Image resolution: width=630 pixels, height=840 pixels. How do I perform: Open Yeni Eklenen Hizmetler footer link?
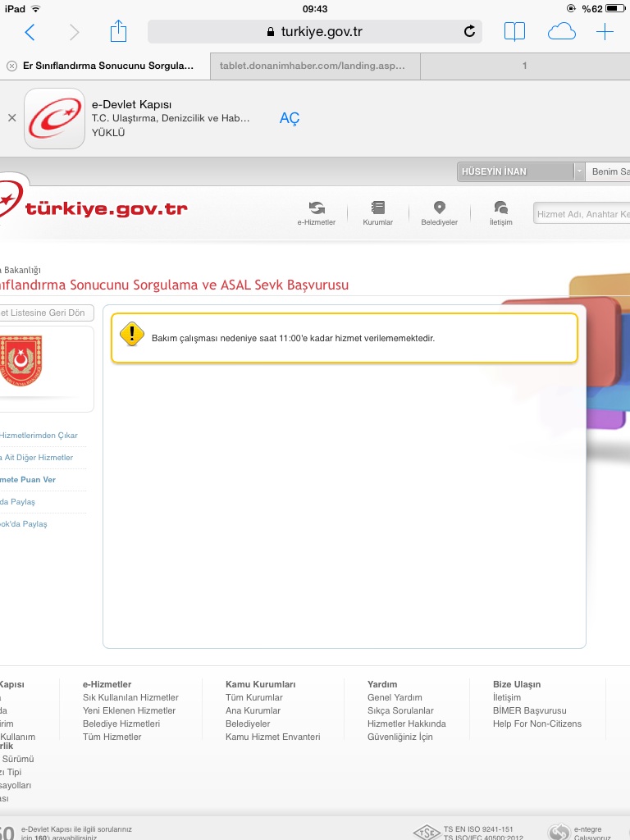(x=129, y=710)
